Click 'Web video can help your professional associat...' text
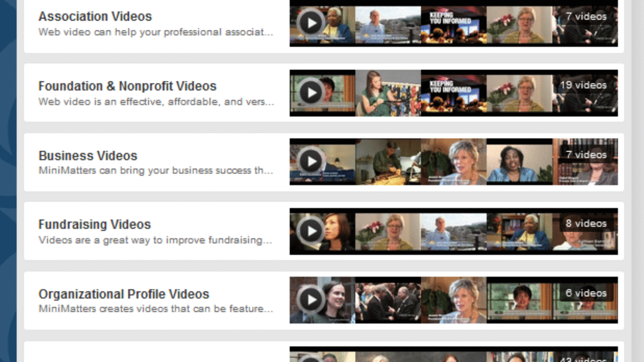 tap(156, 32)
